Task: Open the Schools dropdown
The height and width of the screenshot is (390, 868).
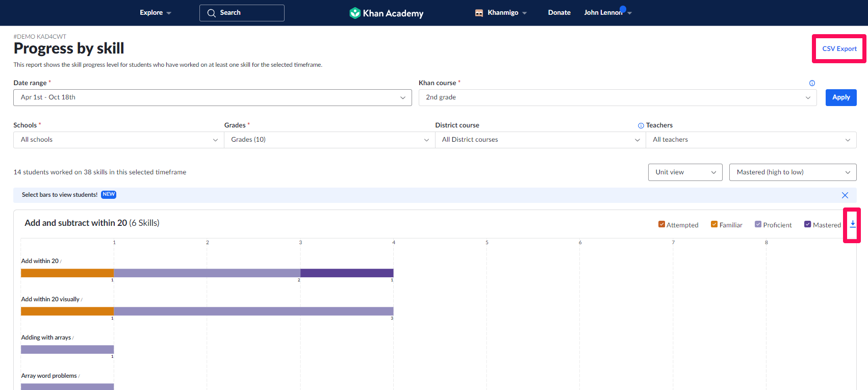Action: pyautogui.click(x=119, y=140)
